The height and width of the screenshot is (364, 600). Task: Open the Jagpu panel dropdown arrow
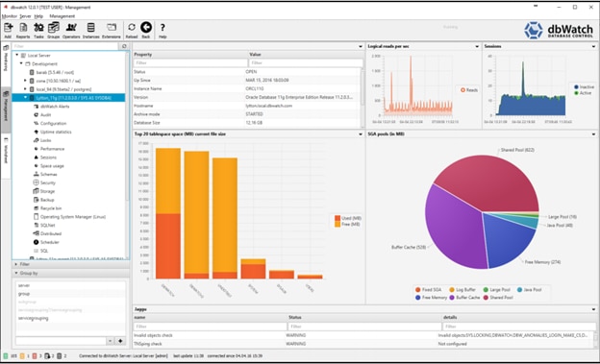593,309
